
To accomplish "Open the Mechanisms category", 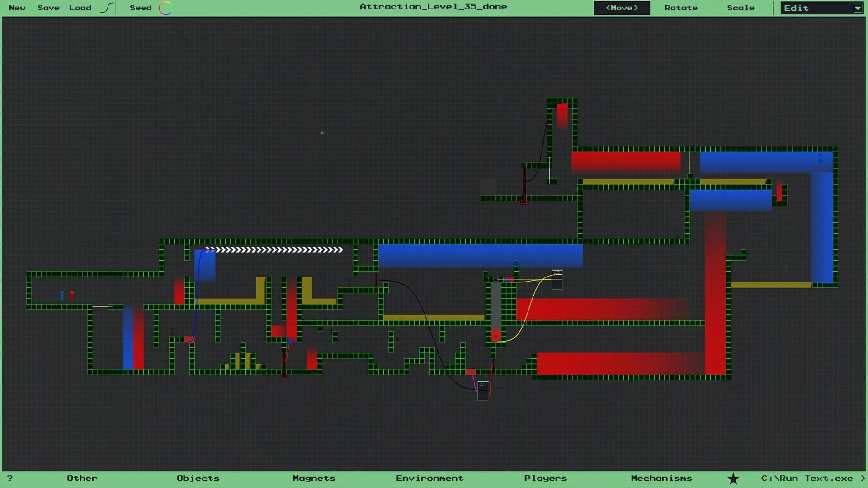I will 661,478.
